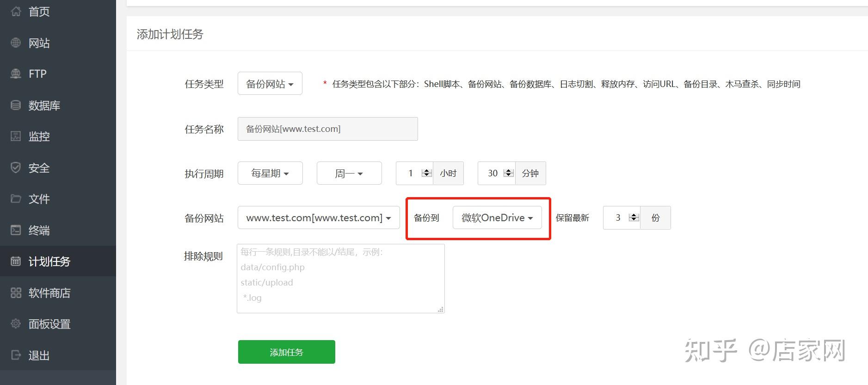Click the 执行周期 label
Image resolution: width=868 pixels, height=385 pixels.
[x=204, y=174]
